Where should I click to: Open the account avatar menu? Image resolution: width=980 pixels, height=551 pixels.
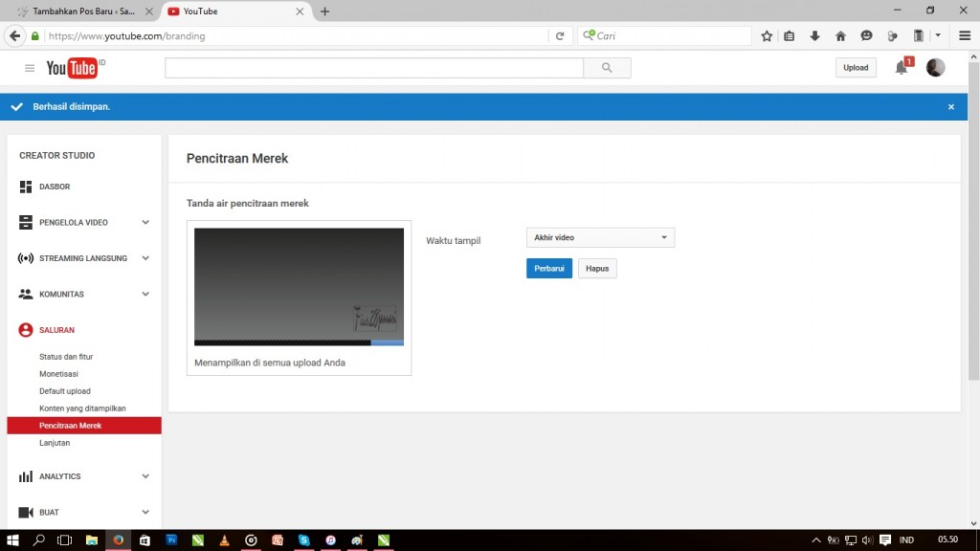pos(936,68)
